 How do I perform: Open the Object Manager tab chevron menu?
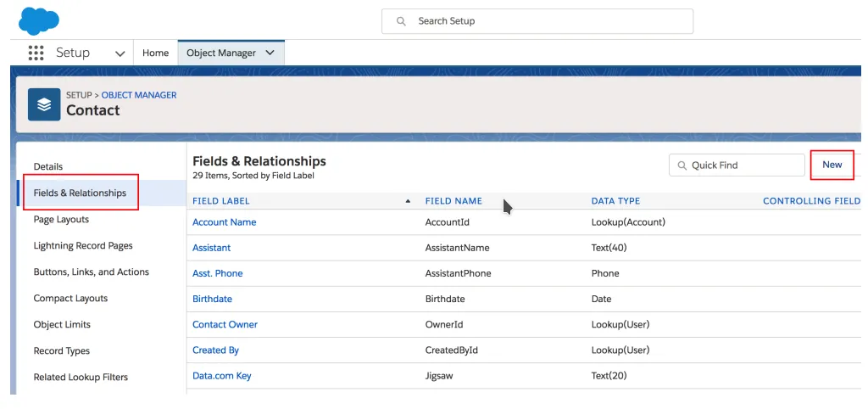click(x=270, y=53)
